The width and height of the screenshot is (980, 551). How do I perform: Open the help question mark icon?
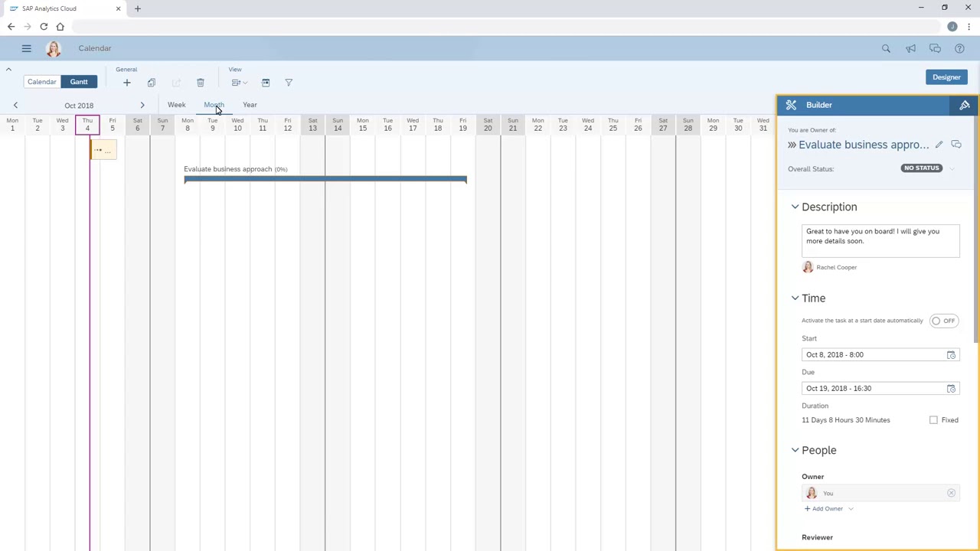pos(959,48)
